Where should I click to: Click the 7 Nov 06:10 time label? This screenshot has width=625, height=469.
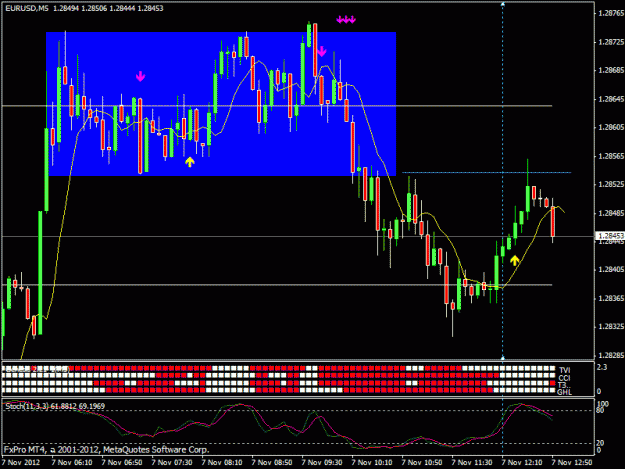(72, 462)
